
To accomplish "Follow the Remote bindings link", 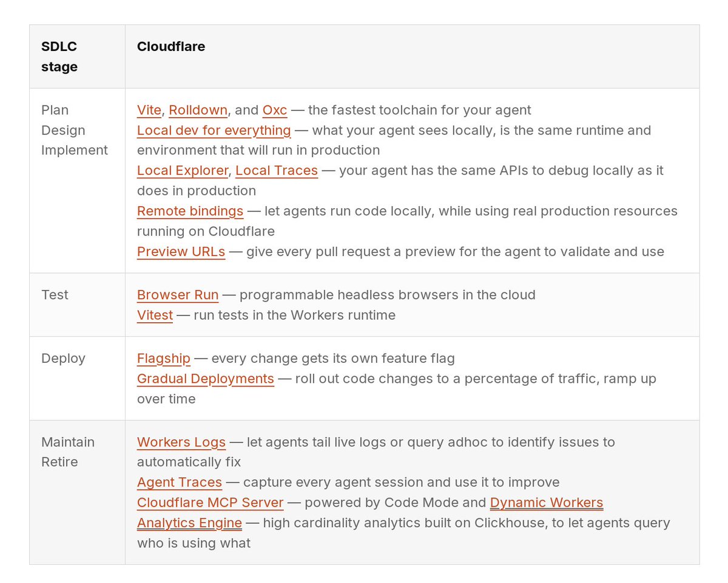I will [190, 211].
